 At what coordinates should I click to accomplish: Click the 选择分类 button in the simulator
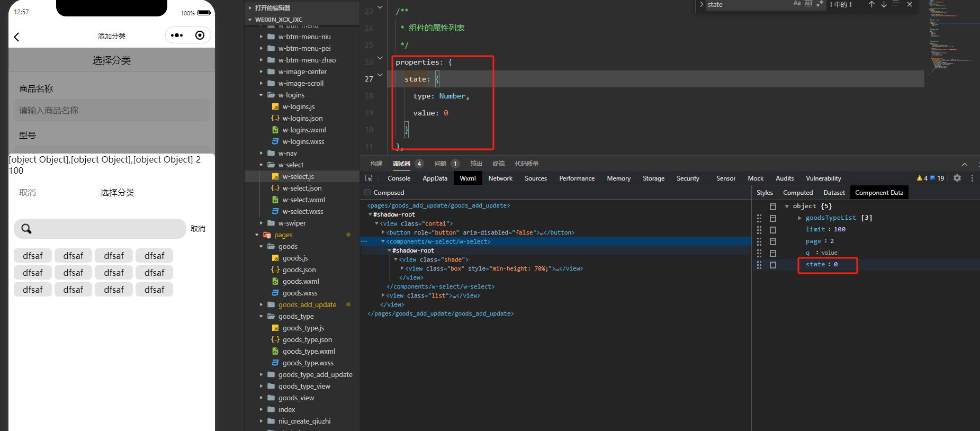pos(112,60)
